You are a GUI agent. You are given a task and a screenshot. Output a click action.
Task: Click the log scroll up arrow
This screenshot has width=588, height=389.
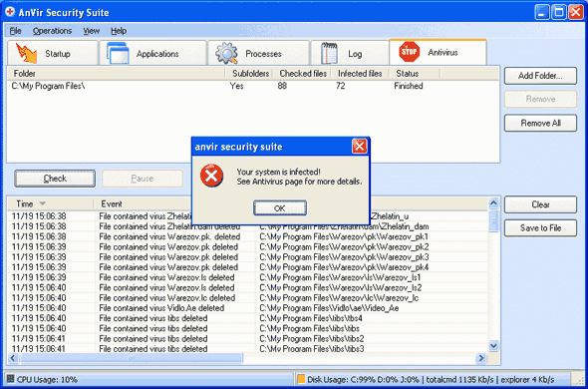[x=493, y=203]
